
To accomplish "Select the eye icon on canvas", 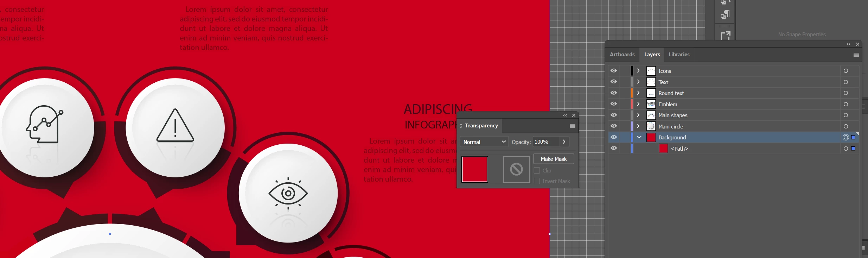I will pos(288,193).
